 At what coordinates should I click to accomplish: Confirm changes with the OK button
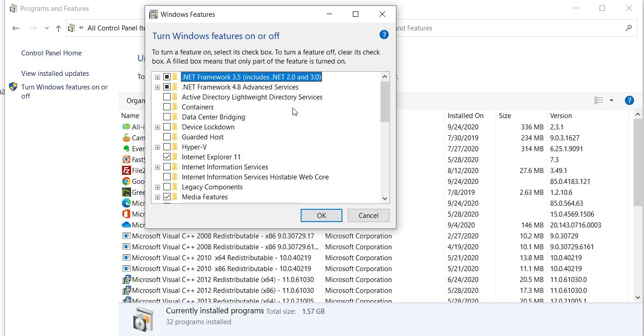pos(321,216)
